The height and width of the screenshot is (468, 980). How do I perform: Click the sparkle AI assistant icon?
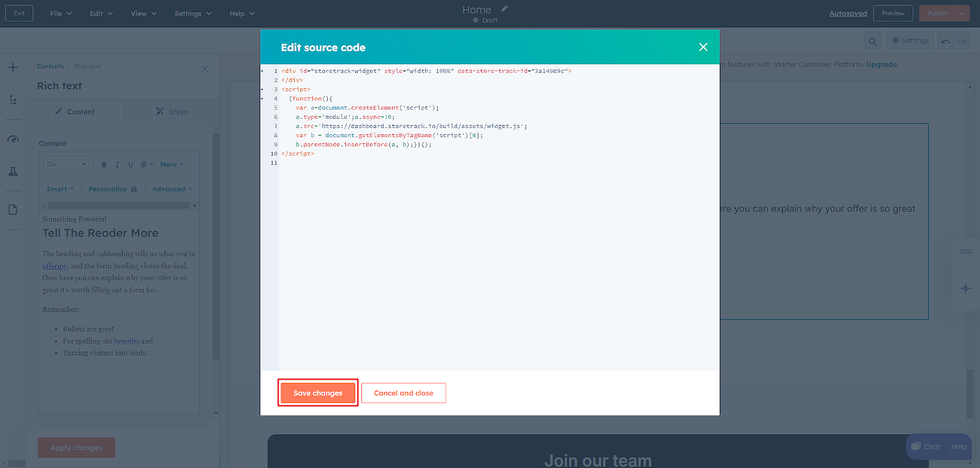click(x=966, y=288)
